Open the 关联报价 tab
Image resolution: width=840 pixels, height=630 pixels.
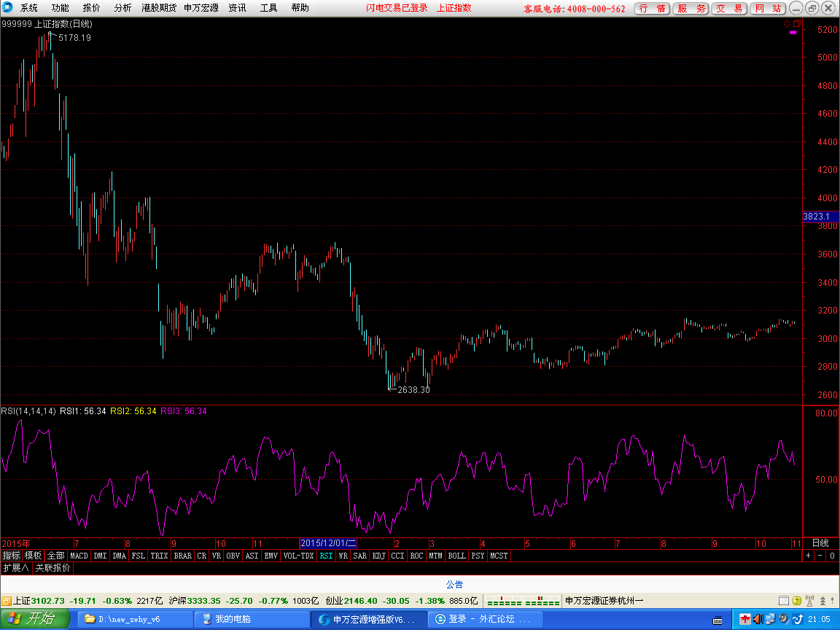click(52, 568)
